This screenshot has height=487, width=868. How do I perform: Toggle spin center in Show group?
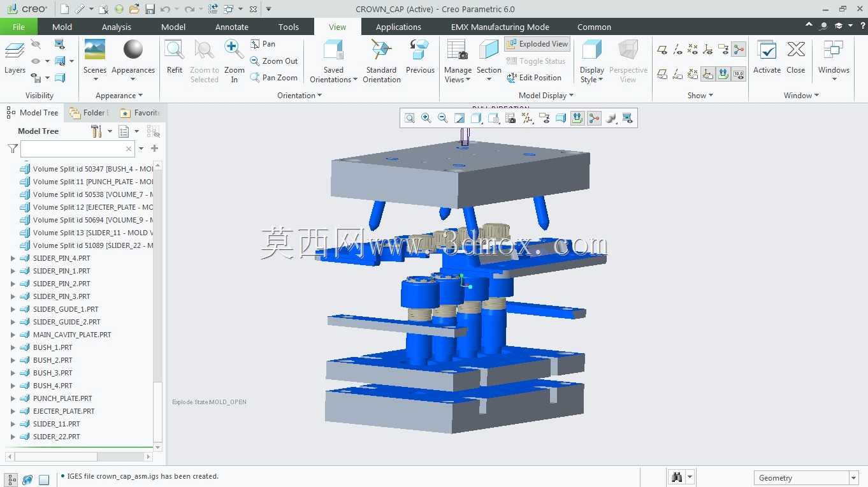pos(739,50)
